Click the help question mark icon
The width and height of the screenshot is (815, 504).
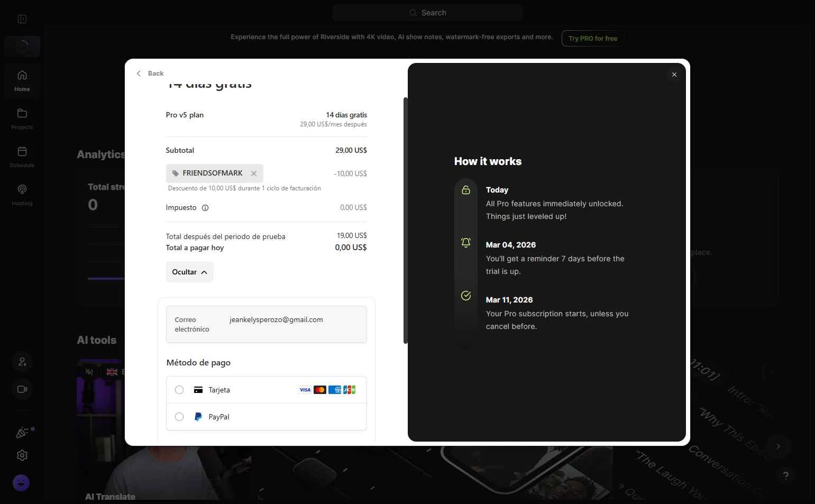point(786,475)
